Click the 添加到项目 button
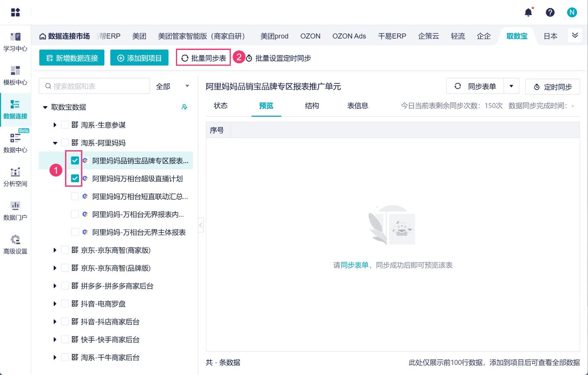The width and height of the screenshot is (588, 375). [x=139, y=58]
